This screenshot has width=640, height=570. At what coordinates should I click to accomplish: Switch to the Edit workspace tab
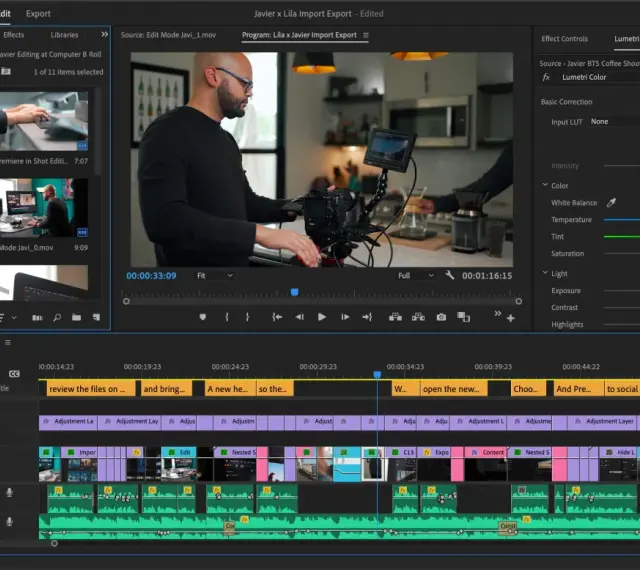[x=5, y=13]
